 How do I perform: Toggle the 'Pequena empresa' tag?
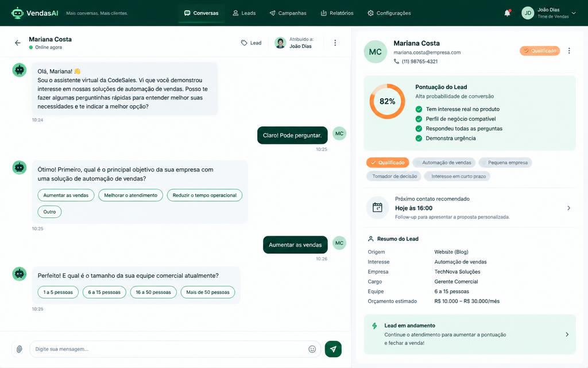coord(505,163)
